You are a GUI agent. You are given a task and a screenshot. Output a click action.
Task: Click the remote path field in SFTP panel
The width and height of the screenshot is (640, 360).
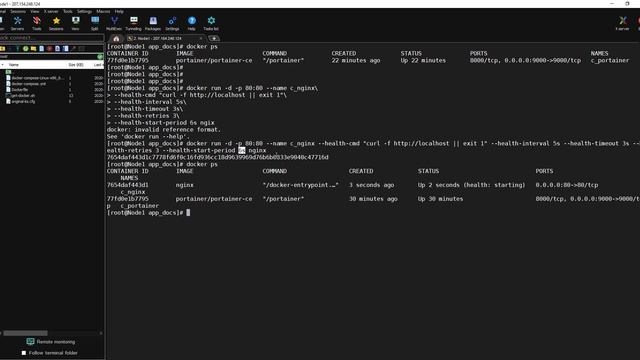[48, 57]
